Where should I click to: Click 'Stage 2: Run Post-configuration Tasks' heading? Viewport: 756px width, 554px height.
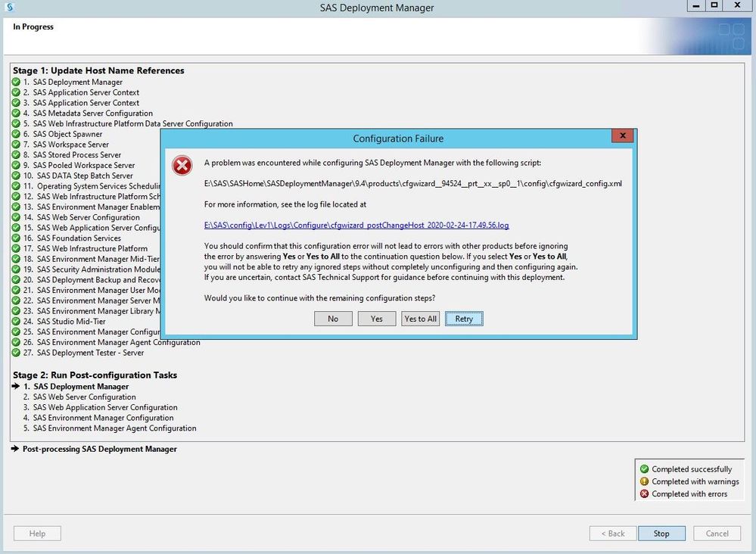[95, 375]
